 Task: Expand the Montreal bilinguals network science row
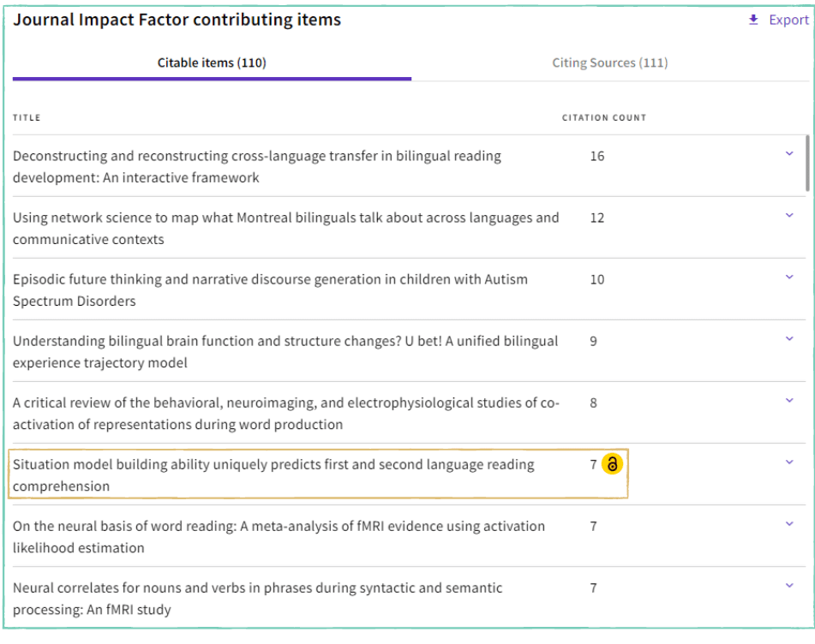(x=789, y=216)
